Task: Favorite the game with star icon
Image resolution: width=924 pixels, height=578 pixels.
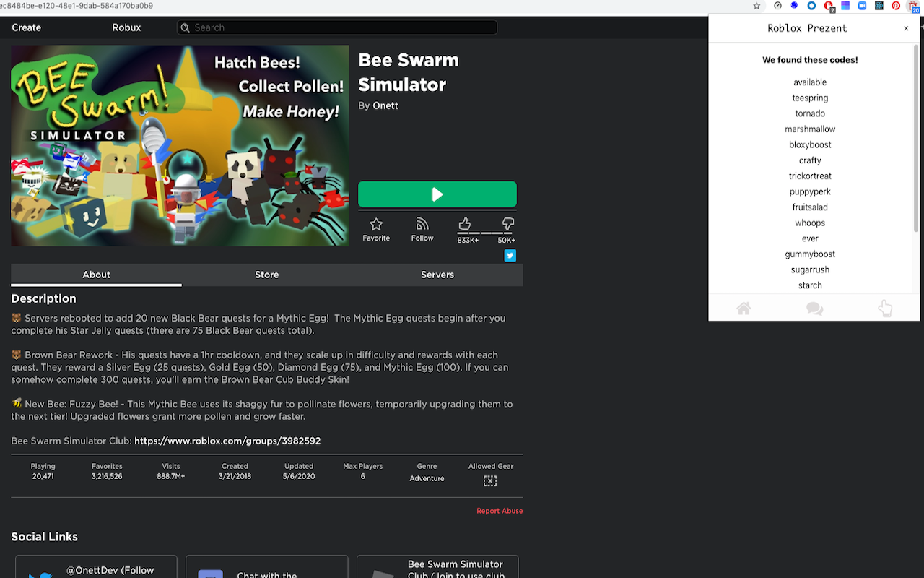Action: tap(376, 229)
